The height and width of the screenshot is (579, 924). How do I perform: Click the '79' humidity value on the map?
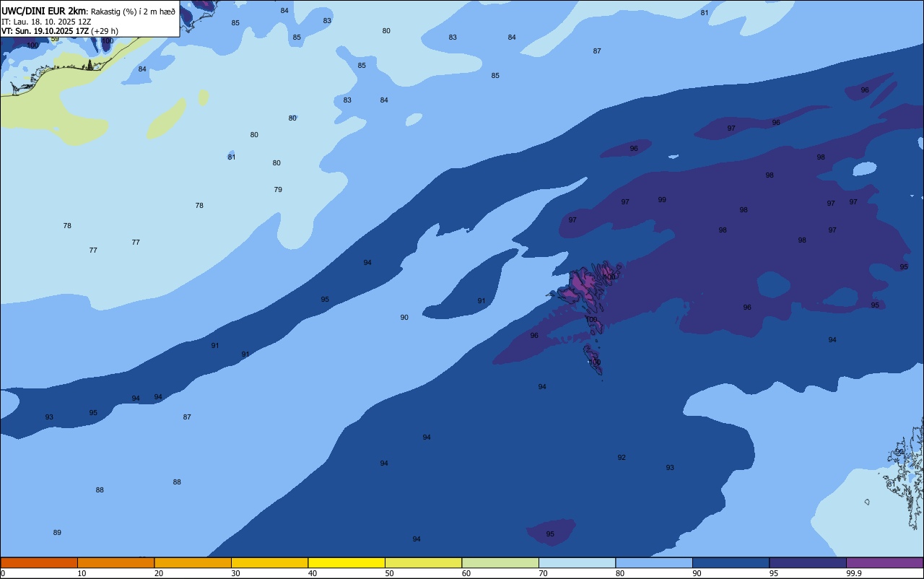tap(278, 190)
